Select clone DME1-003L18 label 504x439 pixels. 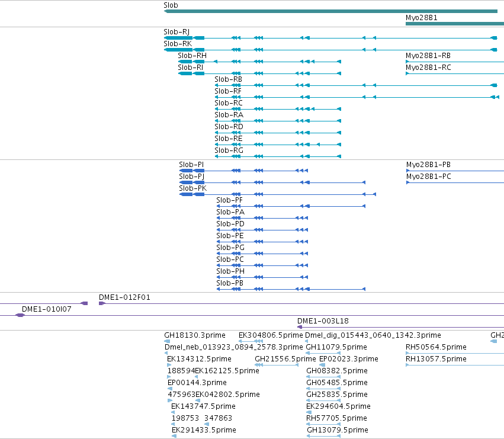point(323,321)
